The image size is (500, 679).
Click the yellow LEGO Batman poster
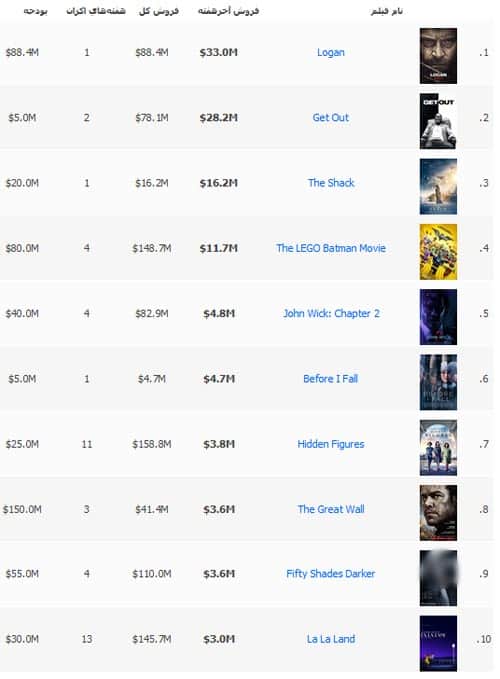coord(438,252)
